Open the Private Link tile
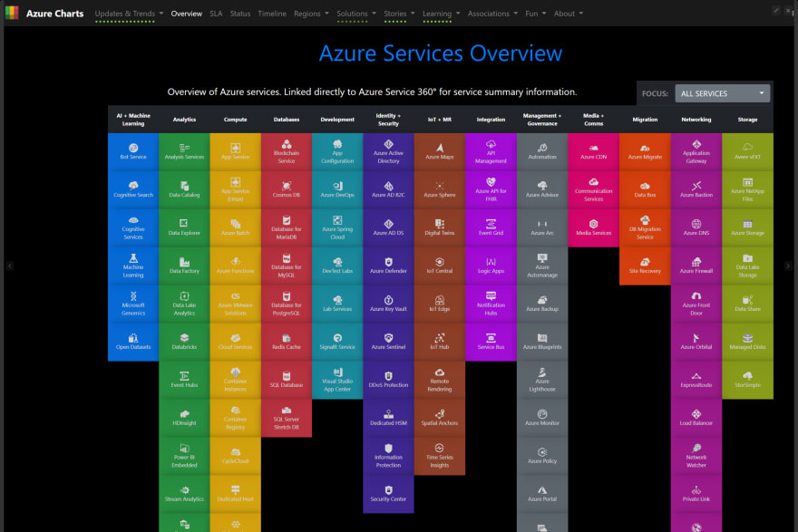The width and height of the screenshot is (798, 532). (x=696, y=494)
